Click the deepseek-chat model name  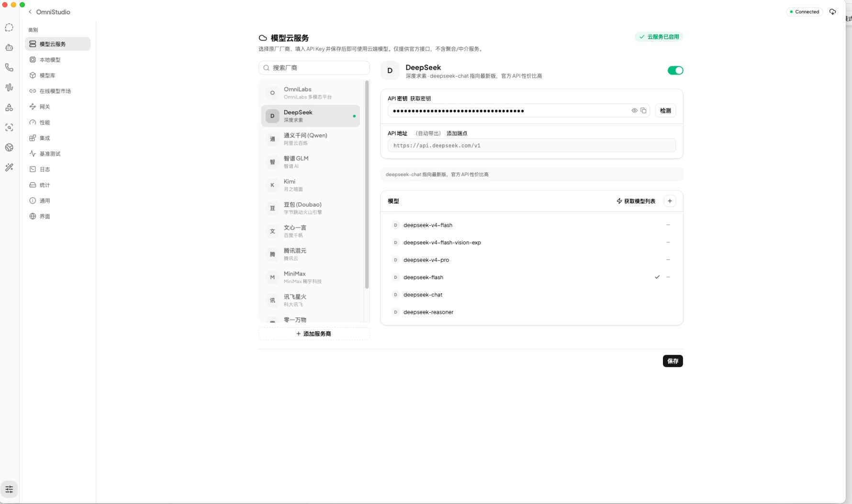coord(423,295)
